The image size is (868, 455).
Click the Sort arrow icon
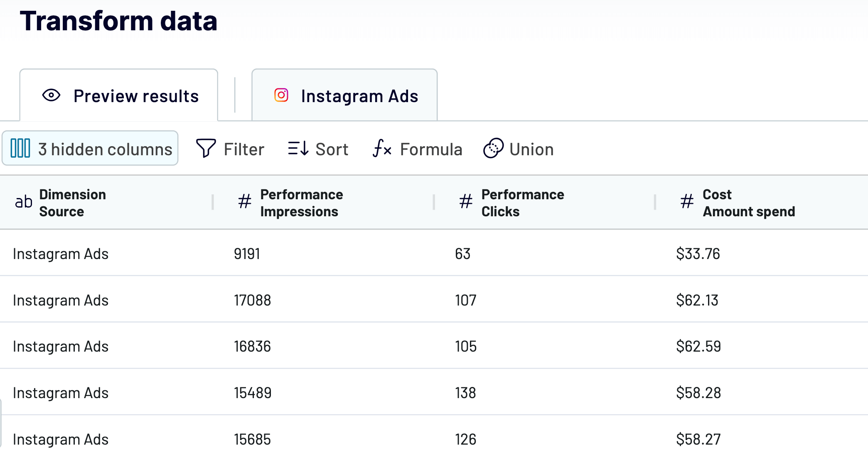298,148
